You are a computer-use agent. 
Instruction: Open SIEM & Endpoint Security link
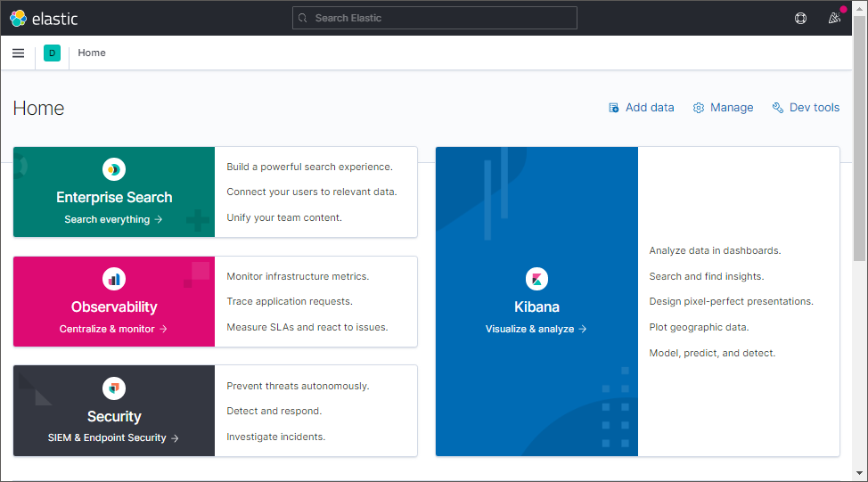click(x=113, y=437)
